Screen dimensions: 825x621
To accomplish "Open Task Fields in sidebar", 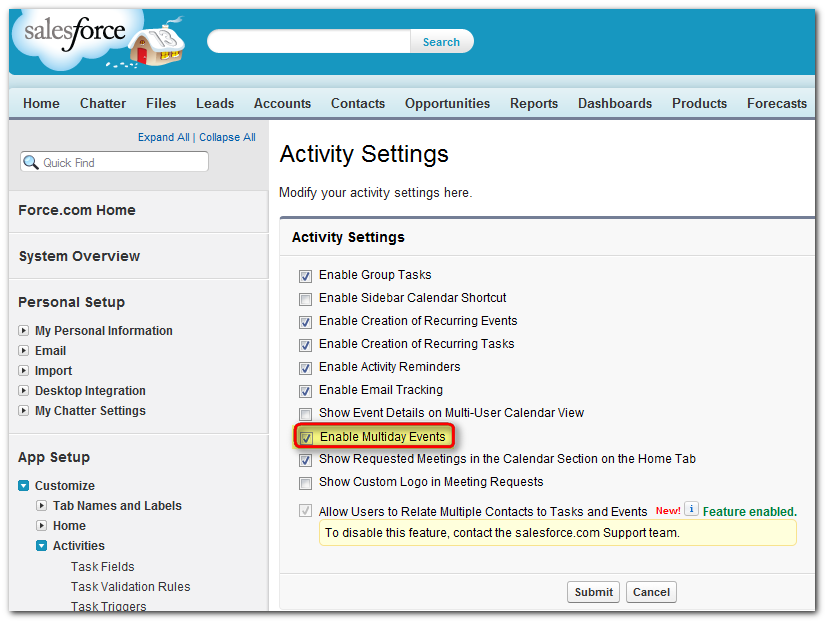I will [103, 566].
